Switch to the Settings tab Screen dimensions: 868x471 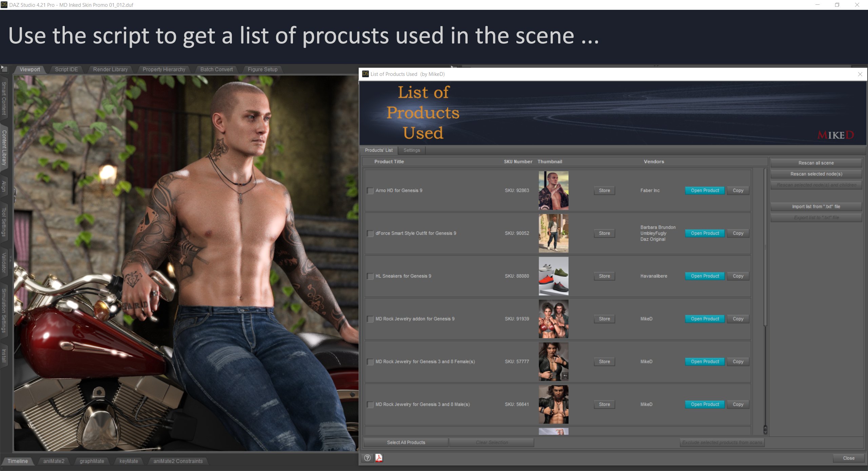(x=411, y=150)
